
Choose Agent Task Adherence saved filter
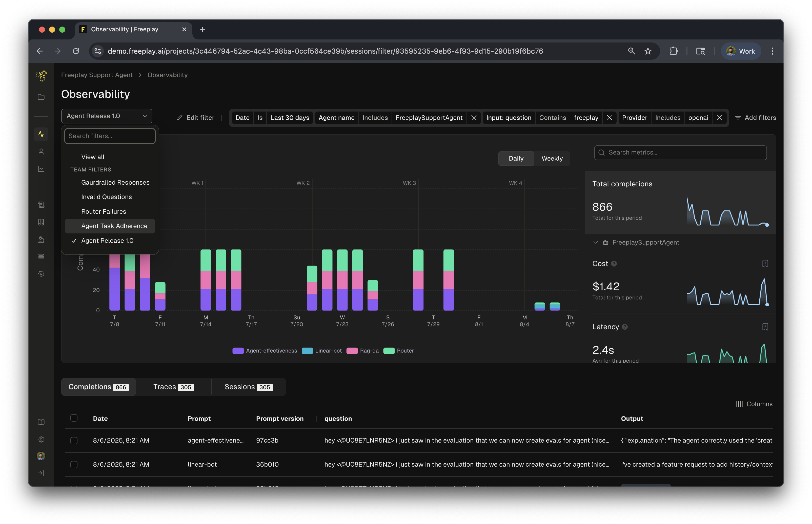coord(114,226)
